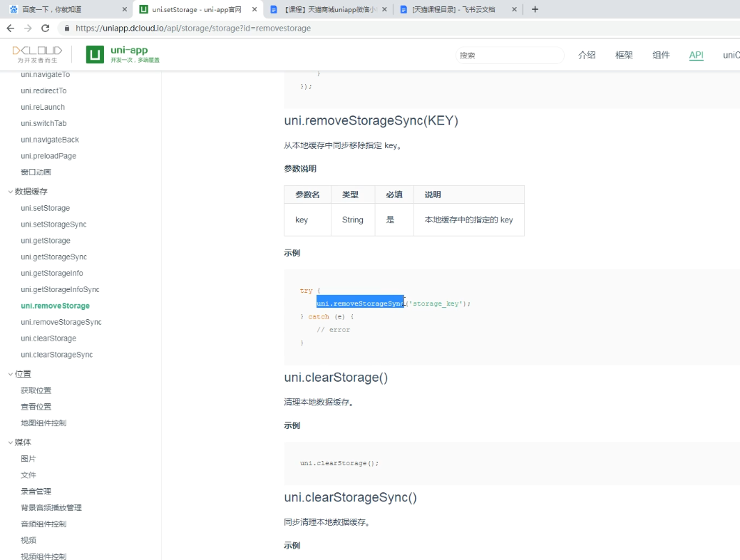Open 音频组件控制 in sidebar
The height and width of the screenshot is (560, 740).
pos(43,524)
